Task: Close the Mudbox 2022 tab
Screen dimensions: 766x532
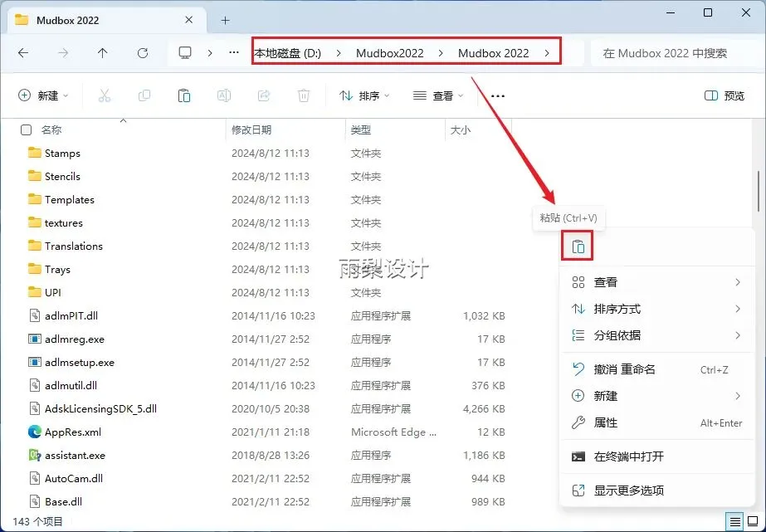Action: pos(189,20)
